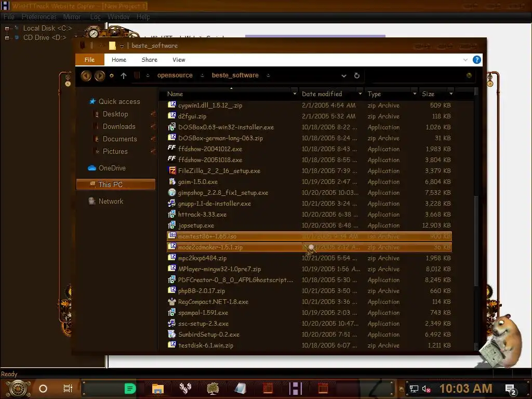Click opensource in the address breadcrumb
Screen dimensions: 532x399
(x=175, y=75)
